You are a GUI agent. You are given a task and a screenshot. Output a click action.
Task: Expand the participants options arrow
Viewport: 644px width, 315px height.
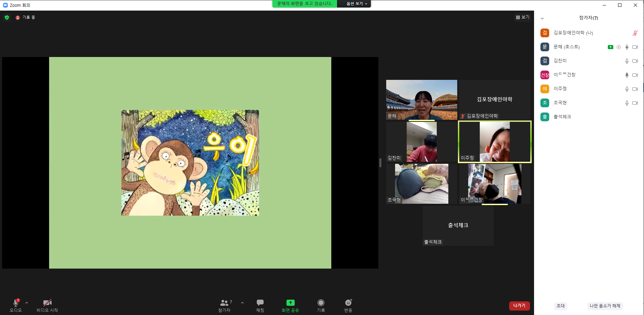(x=242, y=303)
